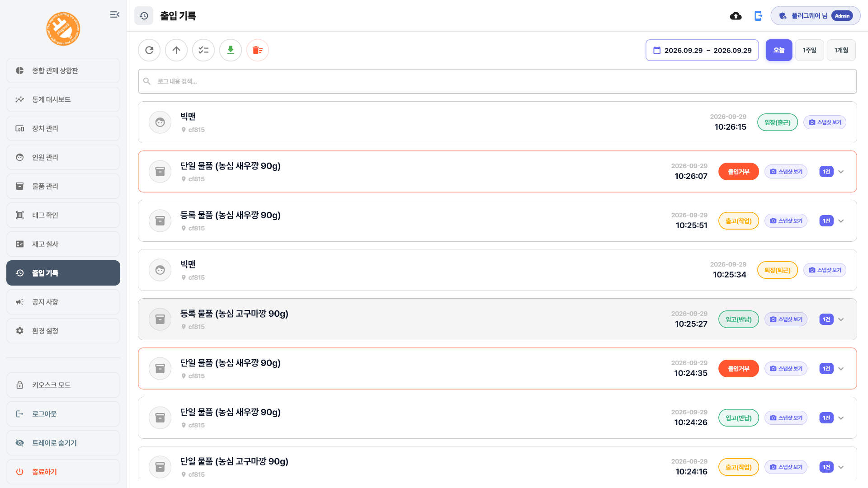Screen dimensions: 868x488
Task: Click the red trash delete-logs icon
Action: tap(258, 50)
